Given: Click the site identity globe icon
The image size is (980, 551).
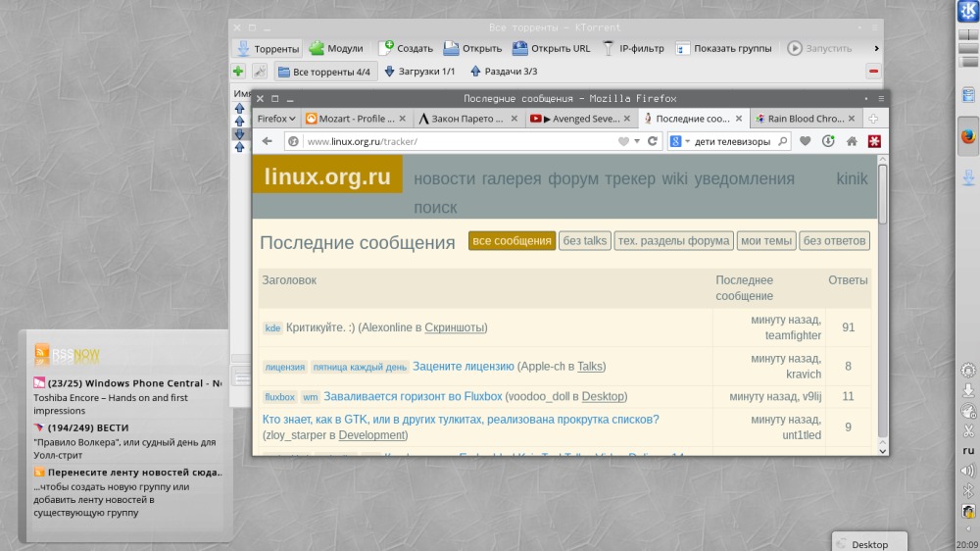Looking at the screenshot, I should (293, 141).
